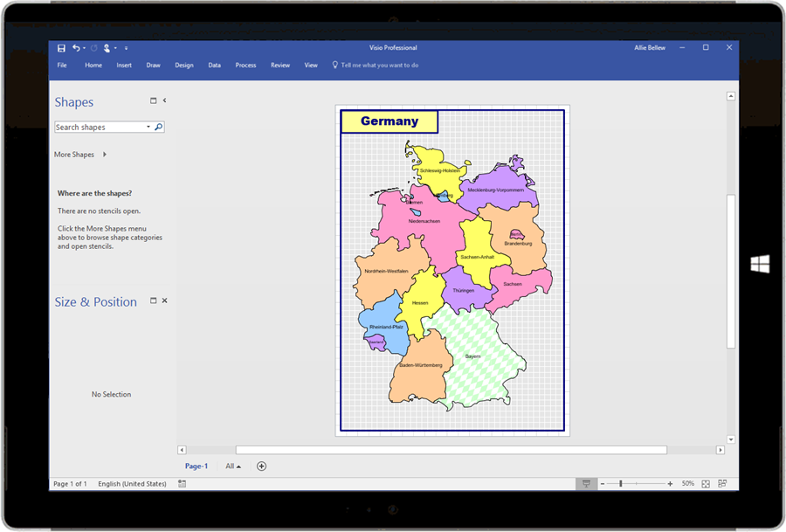This screenshot has width=786, height=532.
Task: Click the Size & Position pane window-state icon
Action: 154,301
